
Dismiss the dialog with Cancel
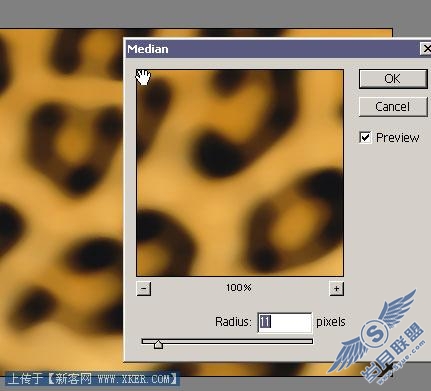(x=393, y=107)
